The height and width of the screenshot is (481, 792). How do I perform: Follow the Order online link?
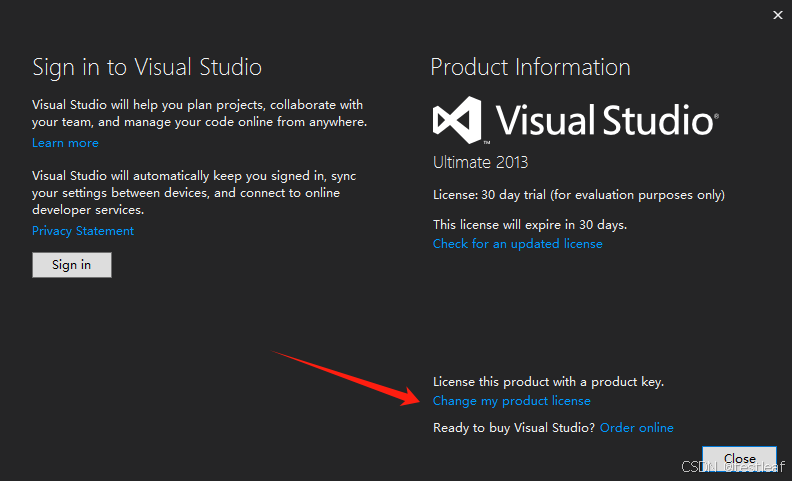point(636,427)
